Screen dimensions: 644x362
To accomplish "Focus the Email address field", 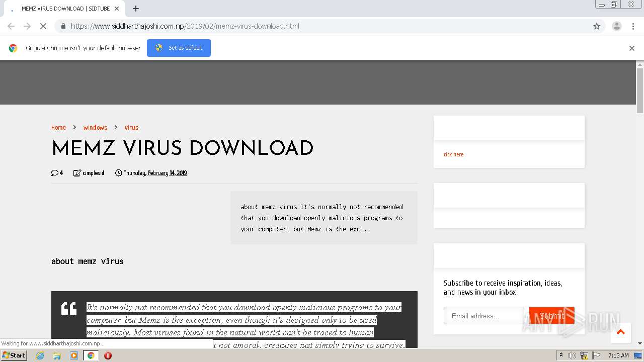I will 484,316.
